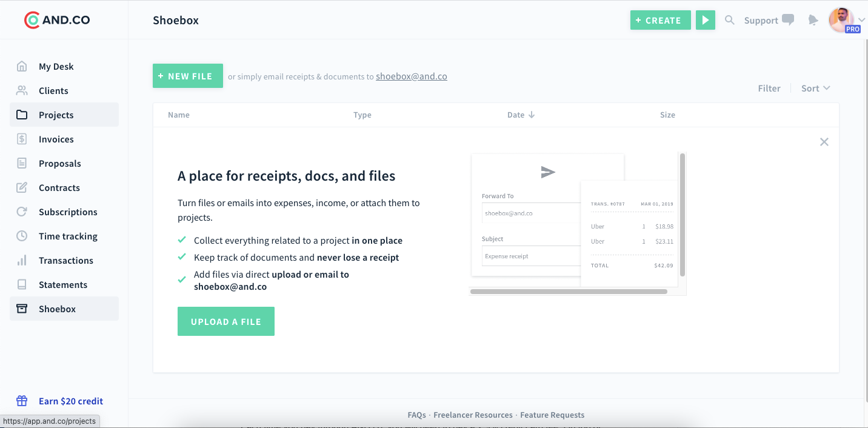Open the Filter options
868x428 pixels.
(769, 88)
